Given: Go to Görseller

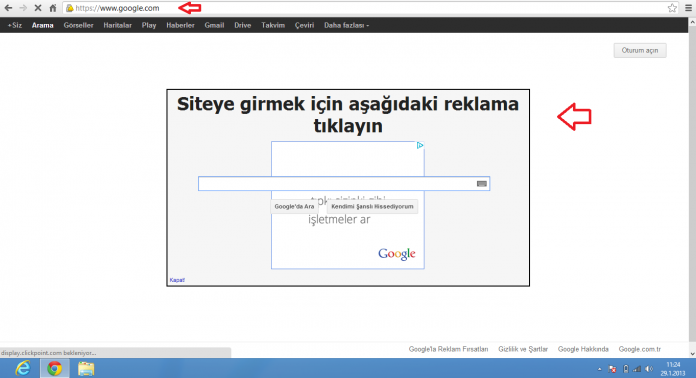Looking at the screenshot, I should click(x=78, y=25).
